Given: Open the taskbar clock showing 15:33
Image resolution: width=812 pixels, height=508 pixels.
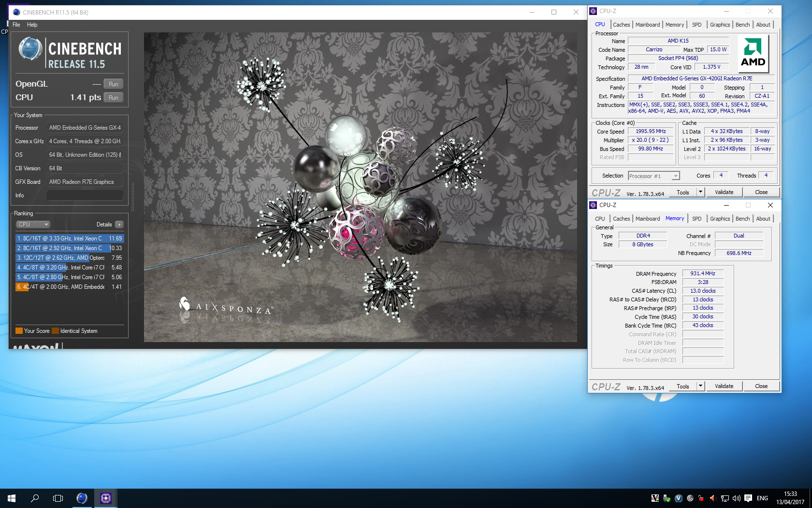Looking at the screenshot, I should pos(790,498).
